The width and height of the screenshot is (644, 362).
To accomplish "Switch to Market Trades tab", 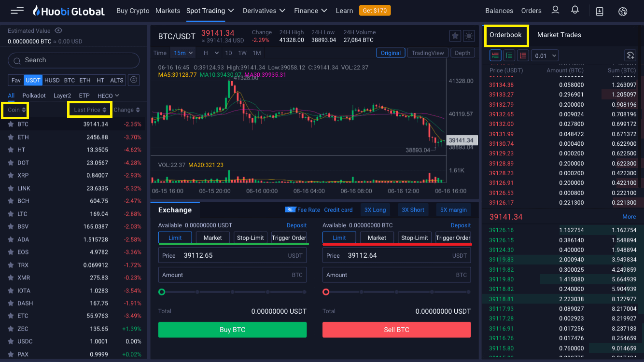I will coord(559,35).
